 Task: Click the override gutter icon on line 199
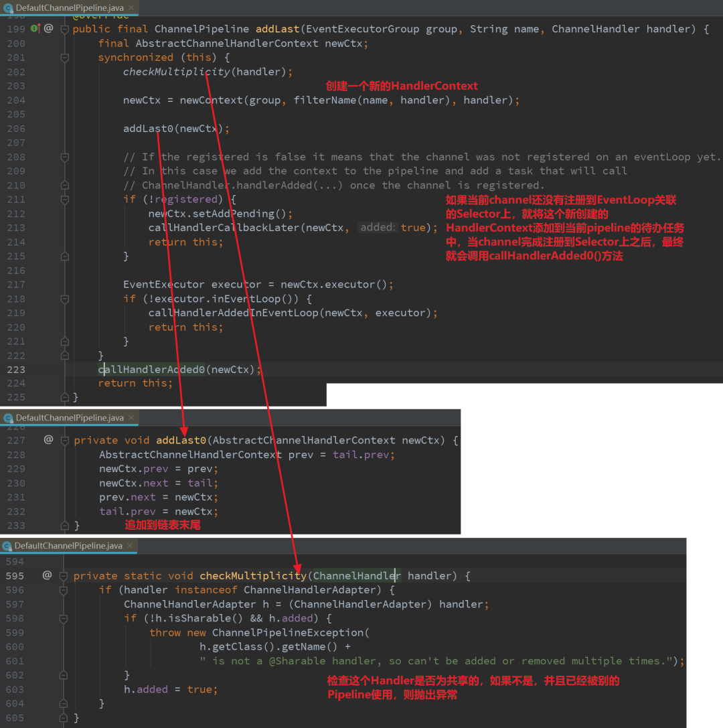(x=35, y=28)
